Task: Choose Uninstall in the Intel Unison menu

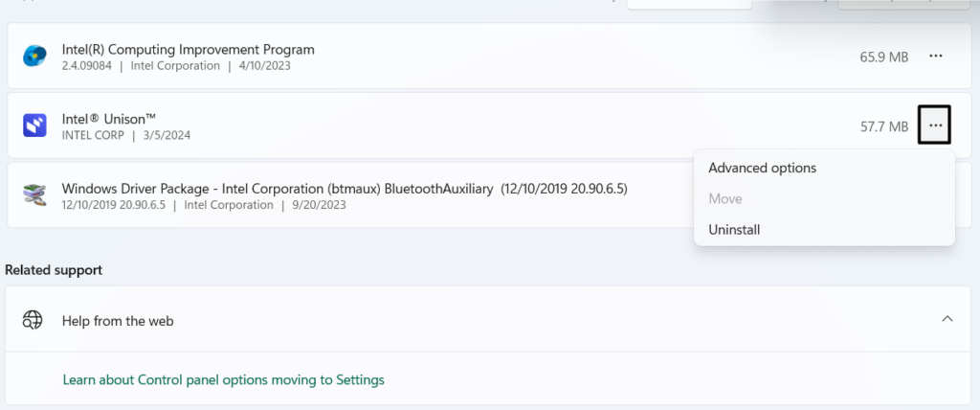Action: click(x=734, y=230)
